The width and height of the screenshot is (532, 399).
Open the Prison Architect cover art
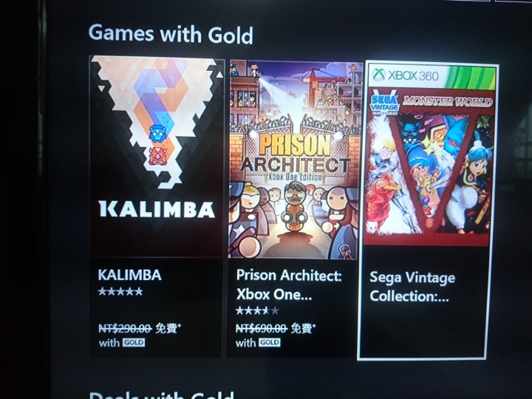coord(294,160)
